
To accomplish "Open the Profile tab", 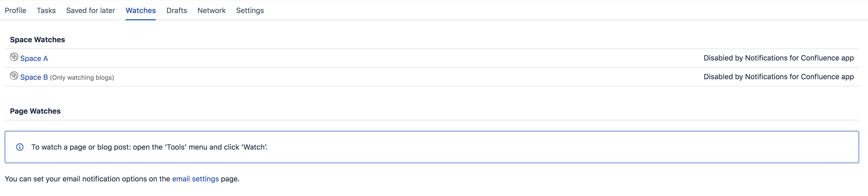I will 15,10.
